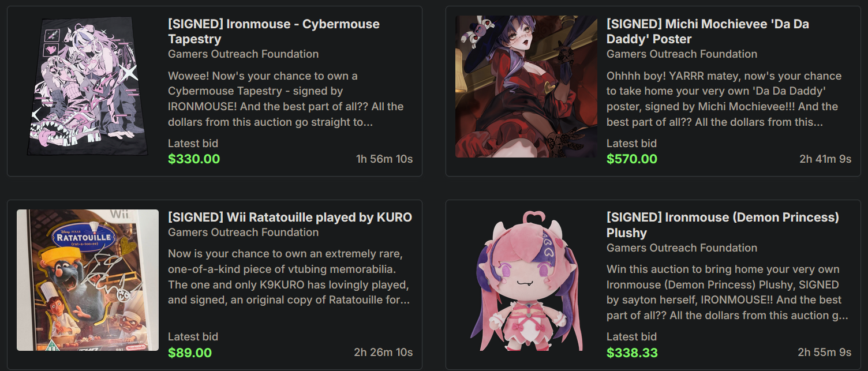Click Gamers Outreach Foundation under Cybermouse Tapestry

tap(243, 54)
